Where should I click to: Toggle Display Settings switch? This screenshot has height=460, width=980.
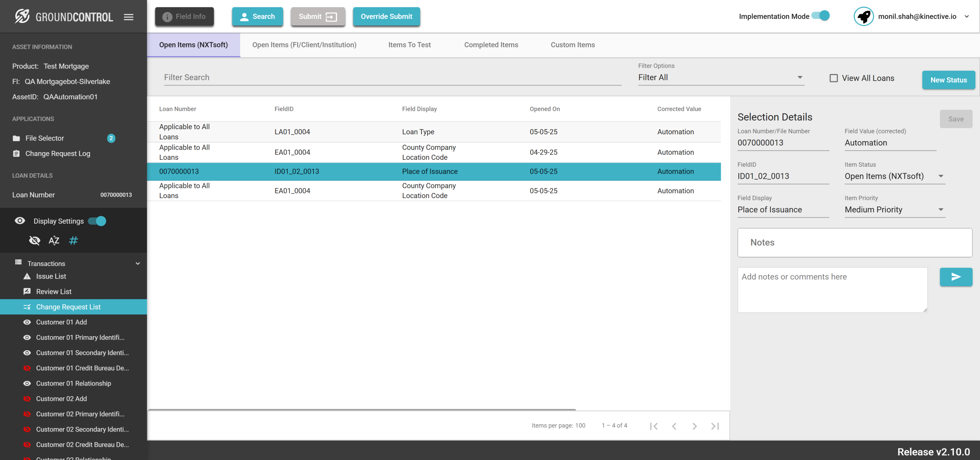(x=97, y=221)
